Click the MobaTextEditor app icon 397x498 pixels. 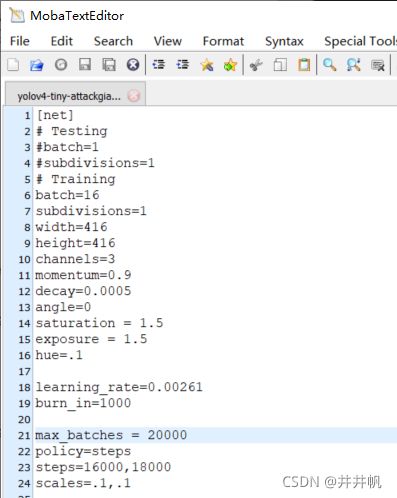point(17,15)
